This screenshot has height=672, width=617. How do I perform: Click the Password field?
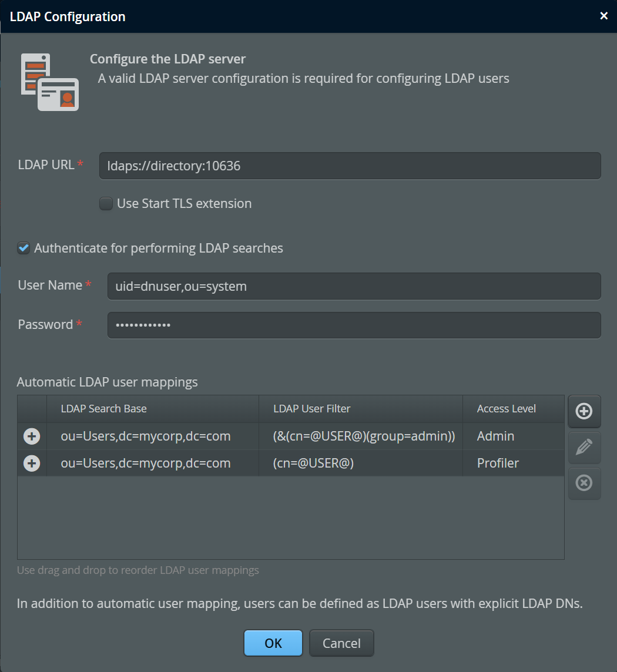point(354,325)
